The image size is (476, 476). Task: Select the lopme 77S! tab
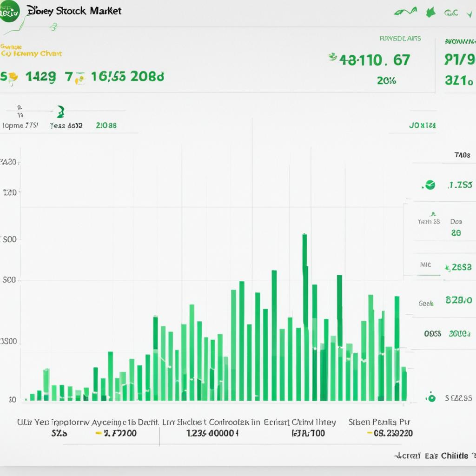[x=20, y=125]
